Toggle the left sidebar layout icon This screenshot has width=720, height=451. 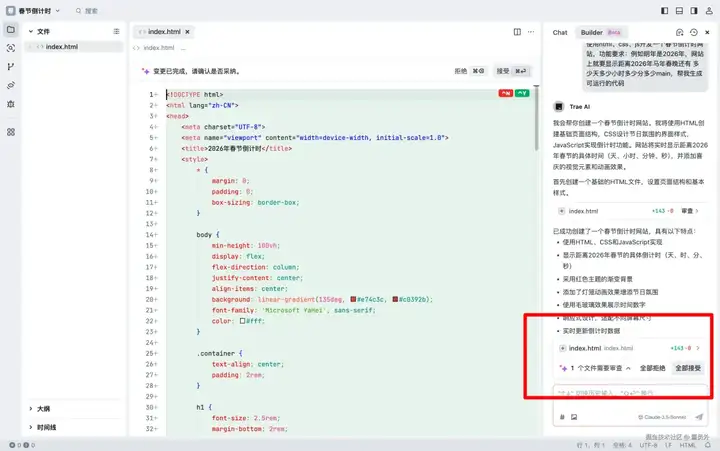[664, 11]
